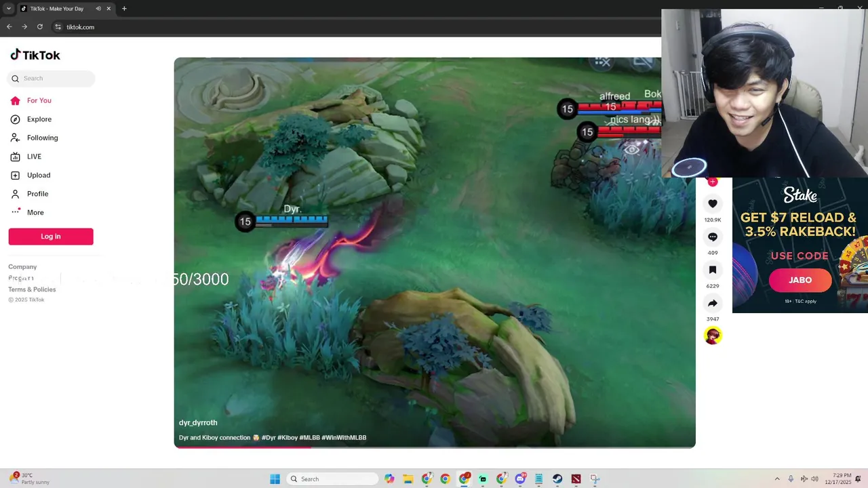Open the video comments bubble icon
Screen dimensions: 868x488
click(x=713, y=237)
